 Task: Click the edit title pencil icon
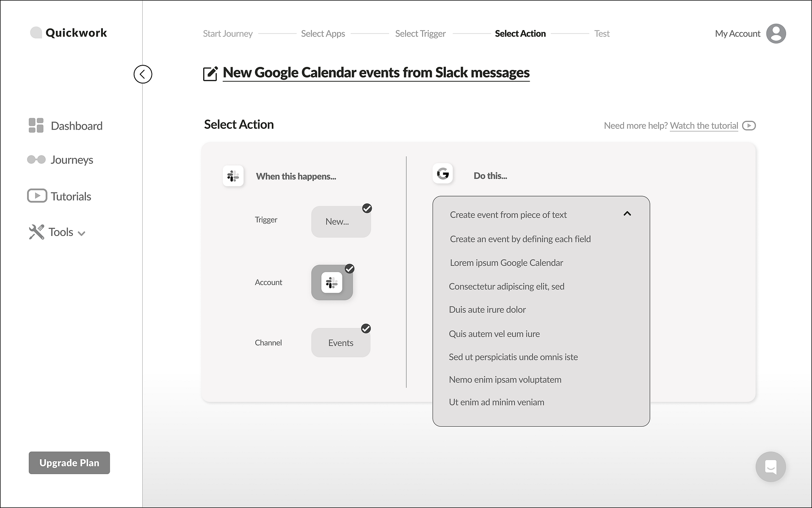pyautogui.click(x=210, y=73)
